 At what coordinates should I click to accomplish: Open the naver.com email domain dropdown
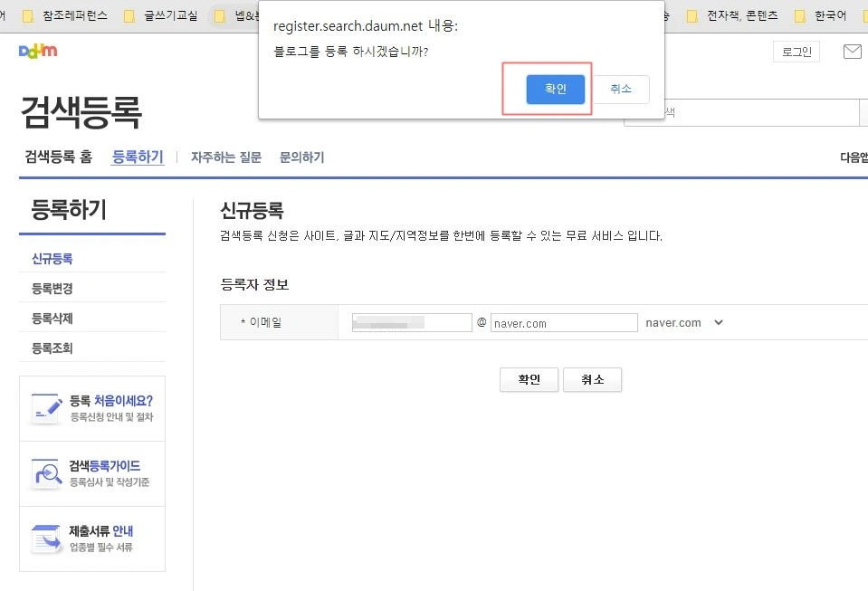click(x=683, y=322)
